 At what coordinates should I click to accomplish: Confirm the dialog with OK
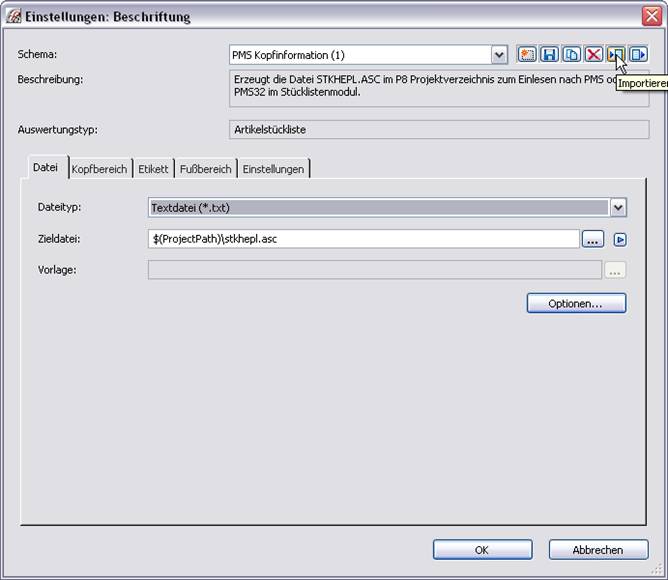[482, 549]
